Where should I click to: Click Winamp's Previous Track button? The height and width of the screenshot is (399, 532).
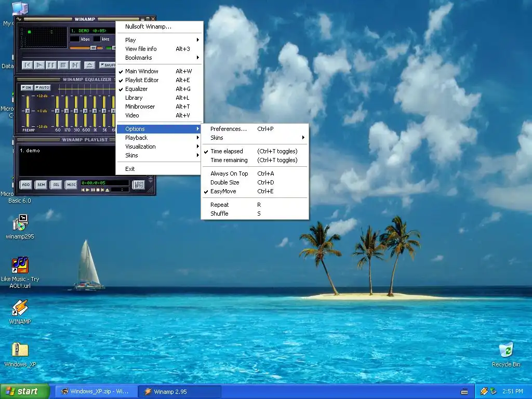[28, 65]
